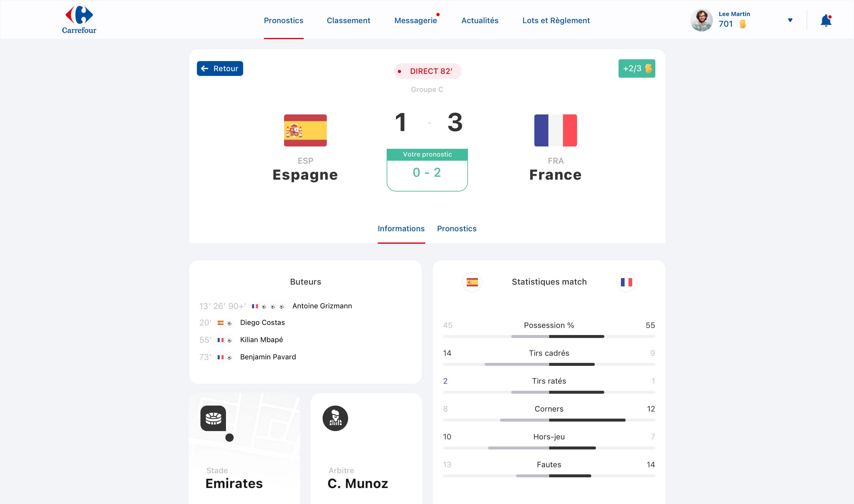Click the stadium venue icon
Image resolution: width=854 pixels, height=504 pixels.
pos(214,418)
